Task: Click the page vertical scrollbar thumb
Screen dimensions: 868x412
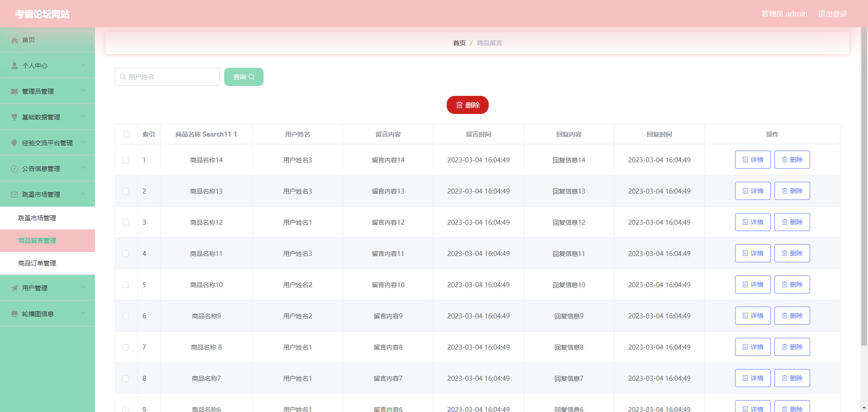Action: pyautogui.click(x=864, y=186)
